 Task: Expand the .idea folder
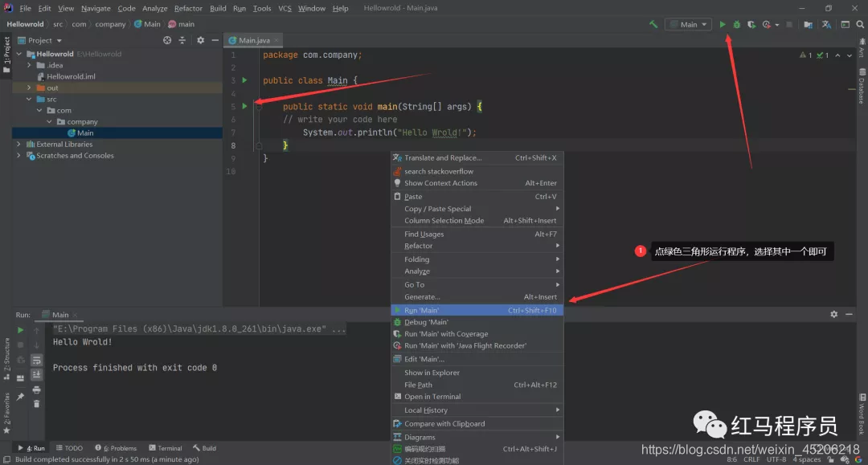pos(30,65)
